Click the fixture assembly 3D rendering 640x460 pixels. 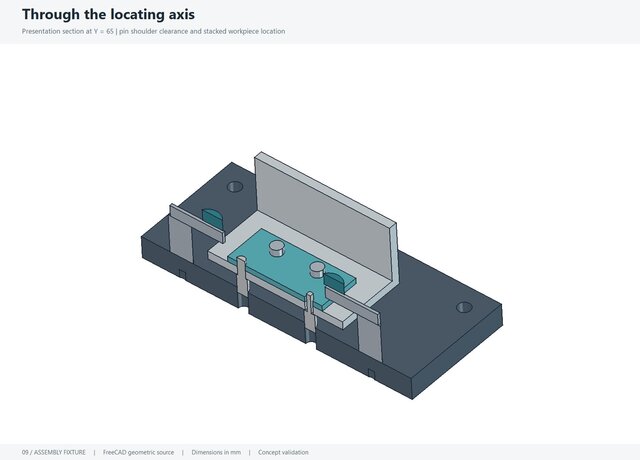point(322,276)
